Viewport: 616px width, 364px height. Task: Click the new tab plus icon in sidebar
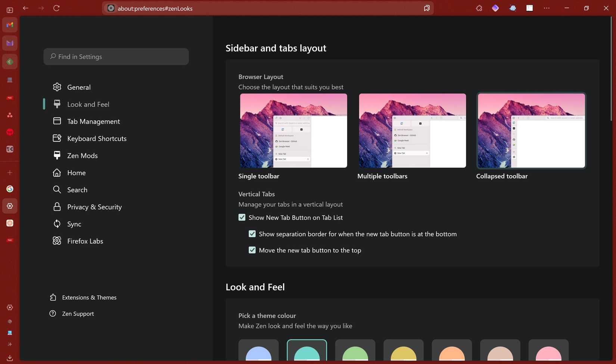click(10, 172)
